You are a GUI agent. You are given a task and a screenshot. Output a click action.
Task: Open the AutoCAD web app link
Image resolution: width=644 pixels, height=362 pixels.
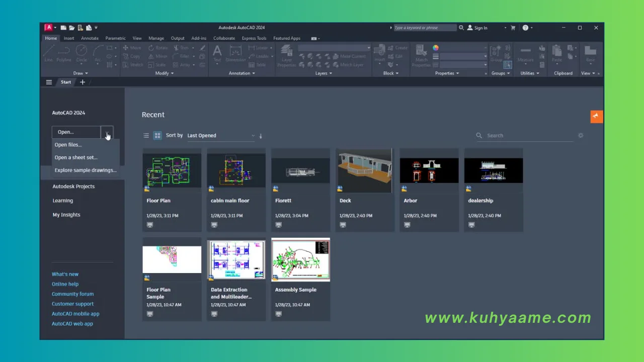pos(72,324)
